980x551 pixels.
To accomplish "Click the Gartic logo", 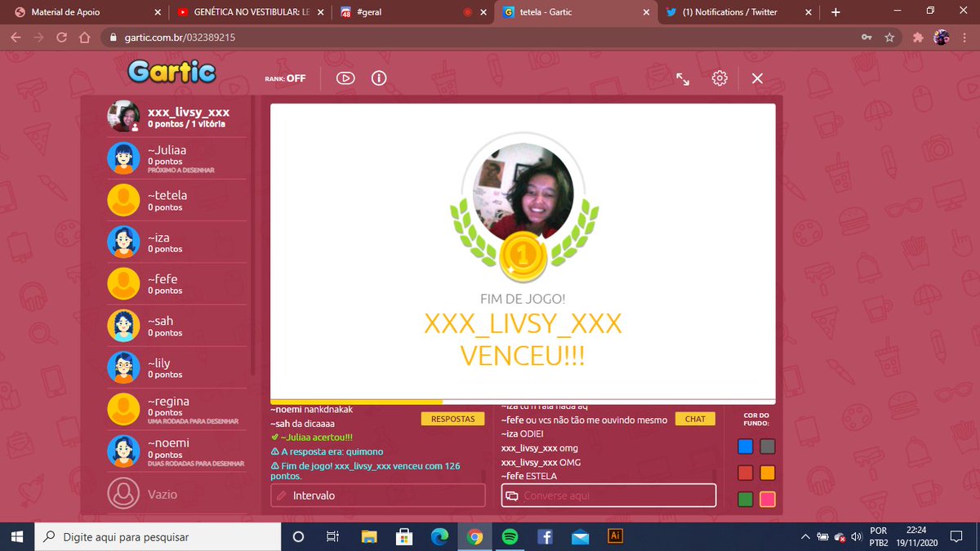I will (171, 72).
